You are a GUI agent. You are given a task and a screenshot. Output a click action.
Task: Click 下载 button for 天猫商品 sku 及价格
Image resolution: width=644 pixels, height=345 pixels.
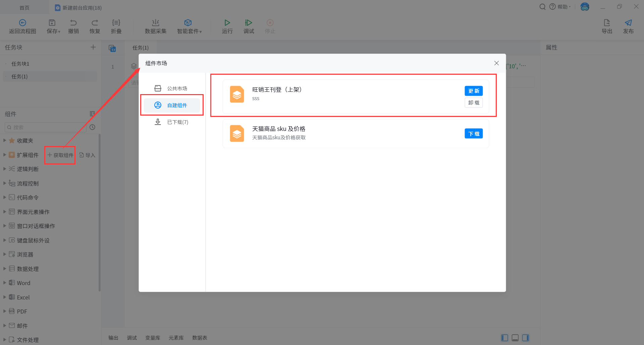473,134
